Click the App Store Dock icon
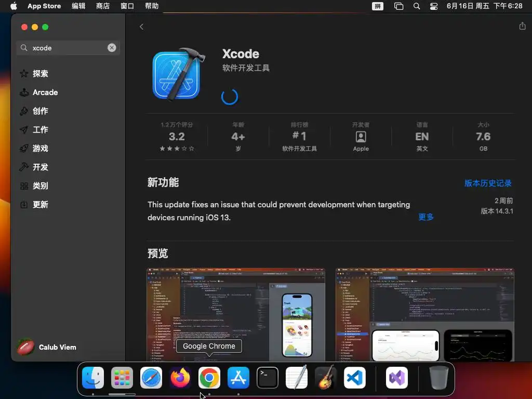This screenshot has height=399, width=532. click(x=238, y=378)
